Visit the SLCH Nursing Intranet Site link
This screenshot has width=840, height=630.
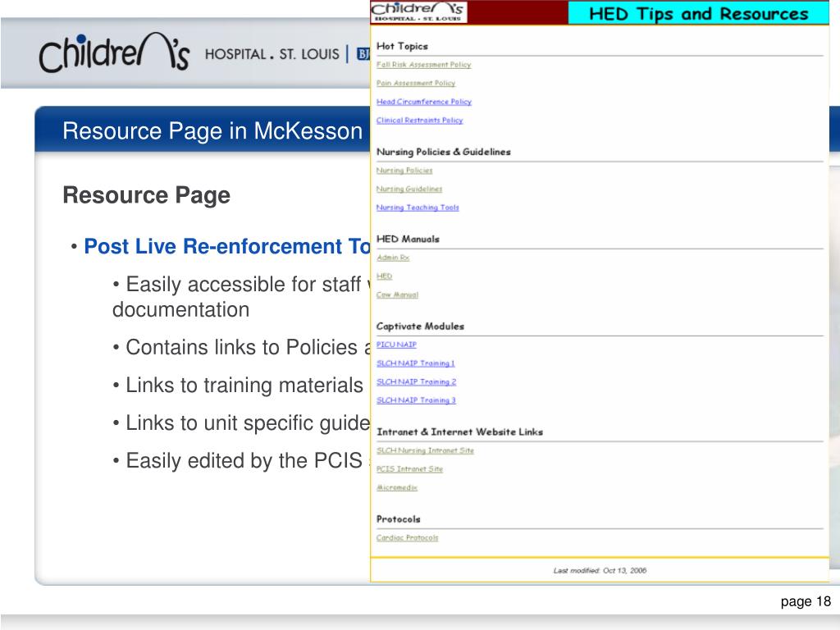point(426,450)
